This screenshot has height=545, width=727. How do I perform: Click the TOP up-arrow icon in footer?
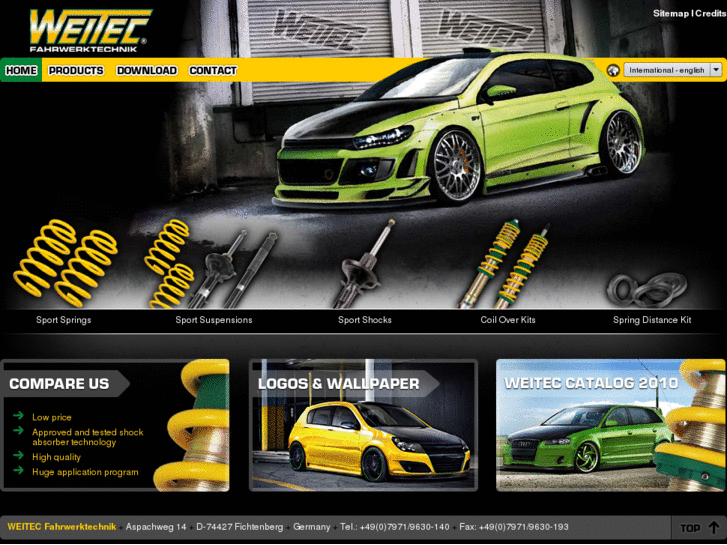714,528
